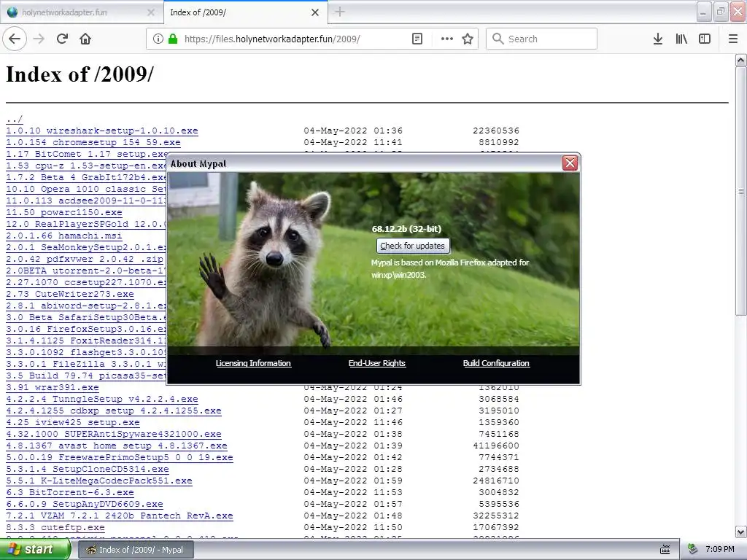747x560 pixels.
Task: Click the 11.50 powarc1150.exe link
Action: pos(64,212)
